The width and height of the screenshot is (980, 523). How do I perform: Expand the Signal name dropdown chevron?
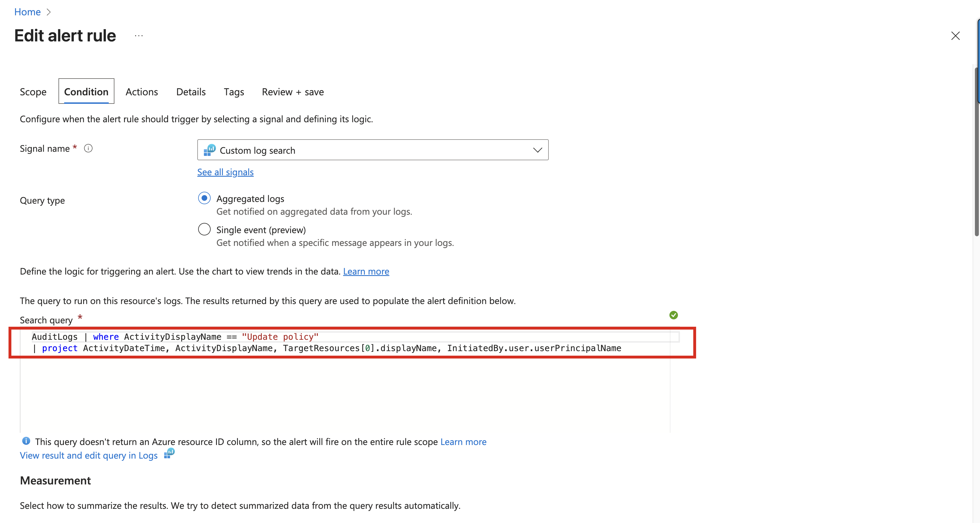[x=537, y=150]
